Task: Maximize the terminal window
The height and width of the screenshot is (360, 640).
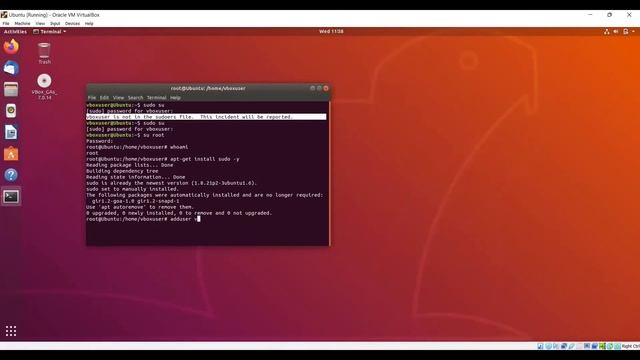Action: coord(319,88)
